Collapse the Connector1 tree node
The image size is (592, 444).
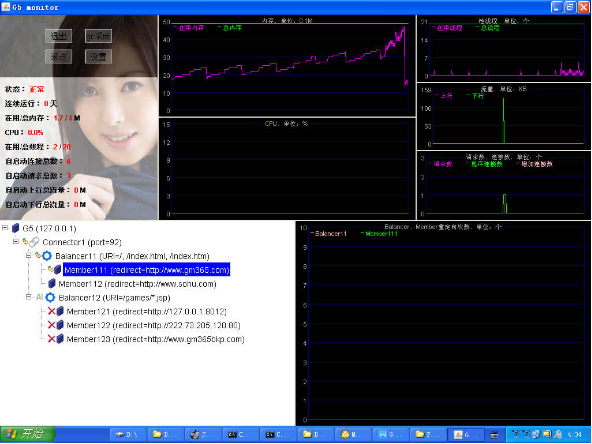click(16, 242)
